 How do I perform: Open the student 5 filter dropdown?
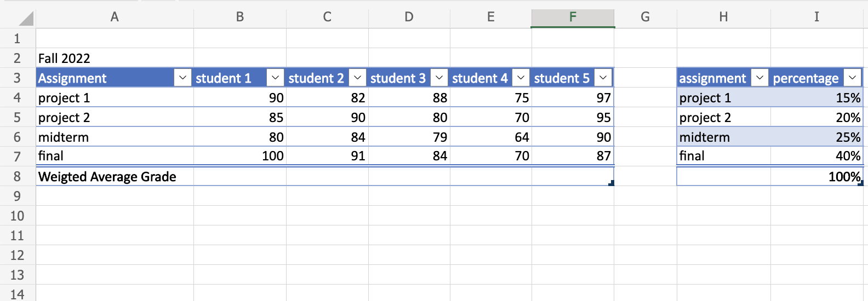tap(603, 78)
